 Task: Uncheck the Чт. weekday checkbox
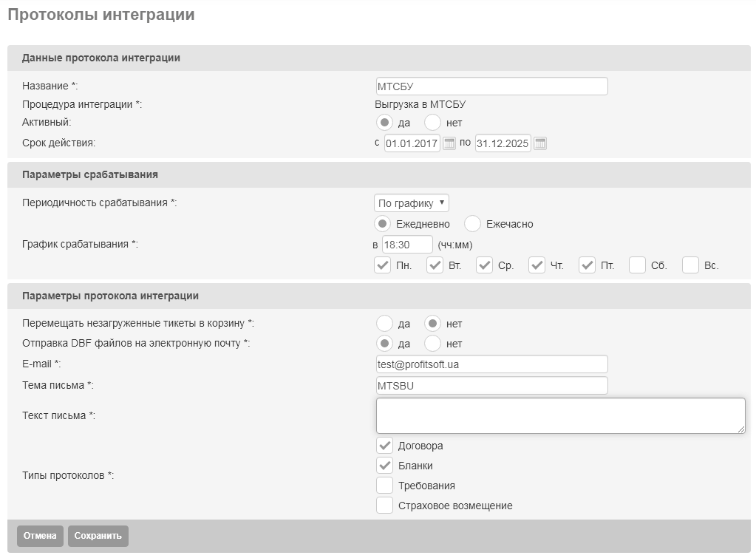click(x=537, y=265)
